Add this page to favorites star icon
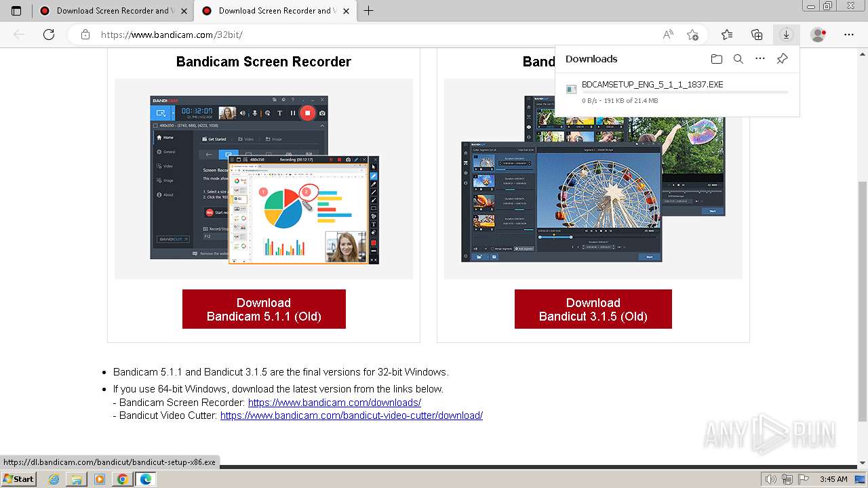868x488 pixels. pos(692,35)
